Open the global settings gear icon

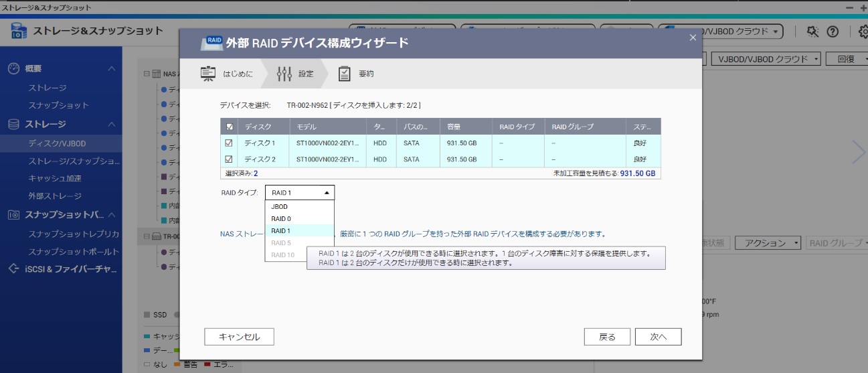click(x=863, y=31)
